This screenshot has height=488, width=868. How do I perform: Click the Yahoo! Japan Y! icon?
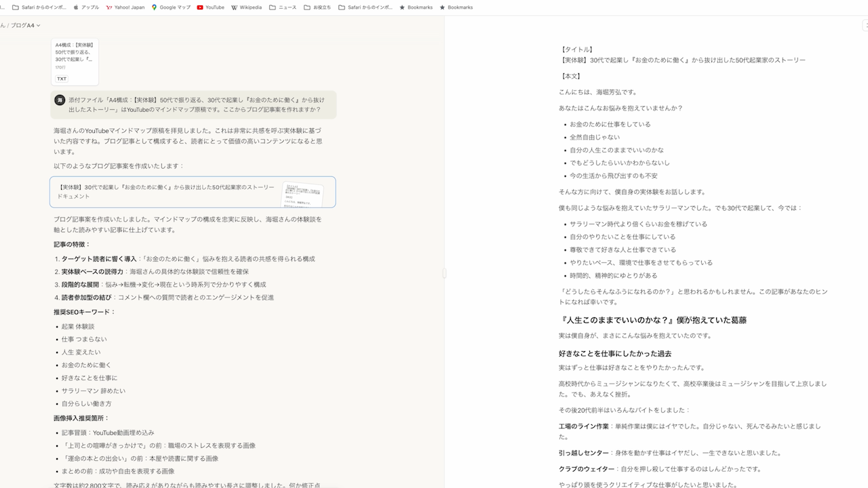pos(107,7)
